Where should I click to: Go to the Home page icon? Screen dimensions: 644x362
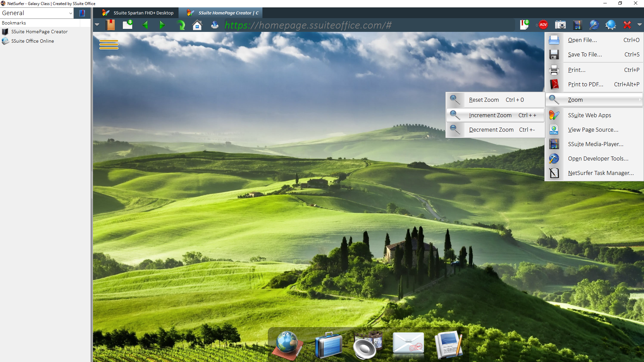pyautogui.click(x=197, y=25)
